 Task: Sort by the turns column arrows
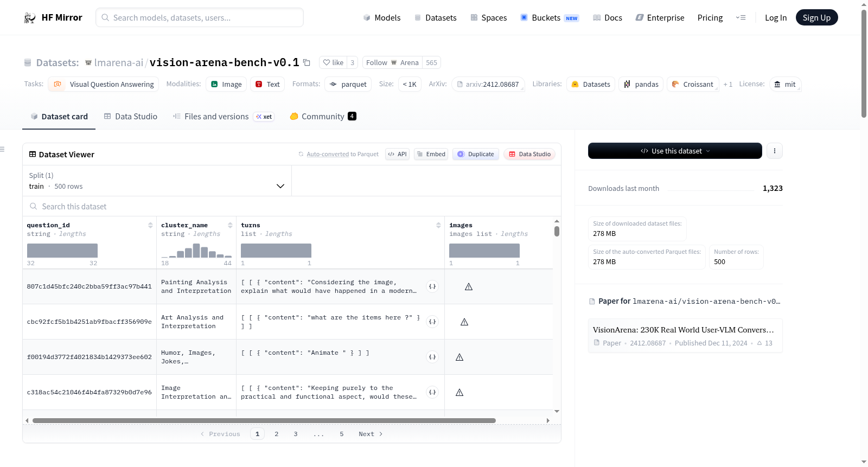point(438,225)
